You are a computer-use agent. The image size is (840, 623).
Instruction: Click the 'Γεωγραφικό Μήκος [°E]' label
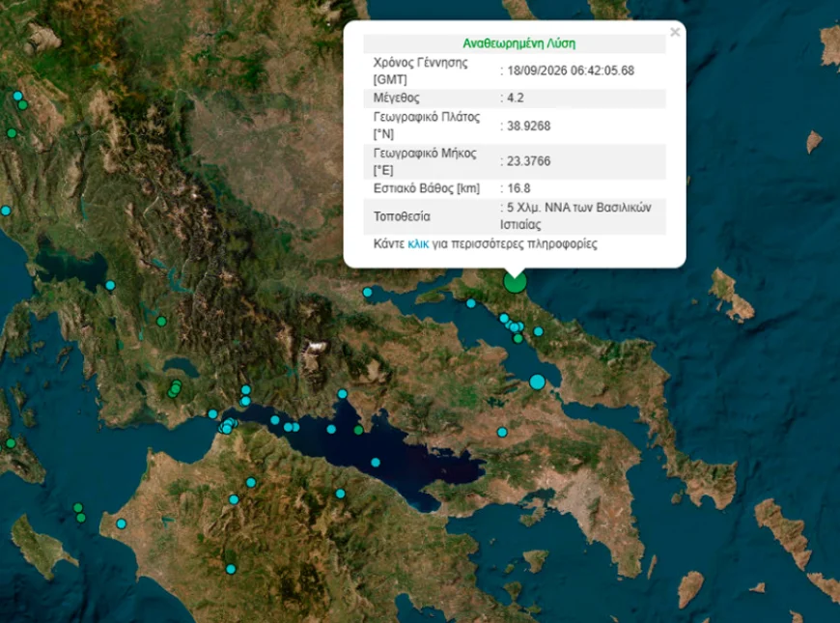(425, 161)
